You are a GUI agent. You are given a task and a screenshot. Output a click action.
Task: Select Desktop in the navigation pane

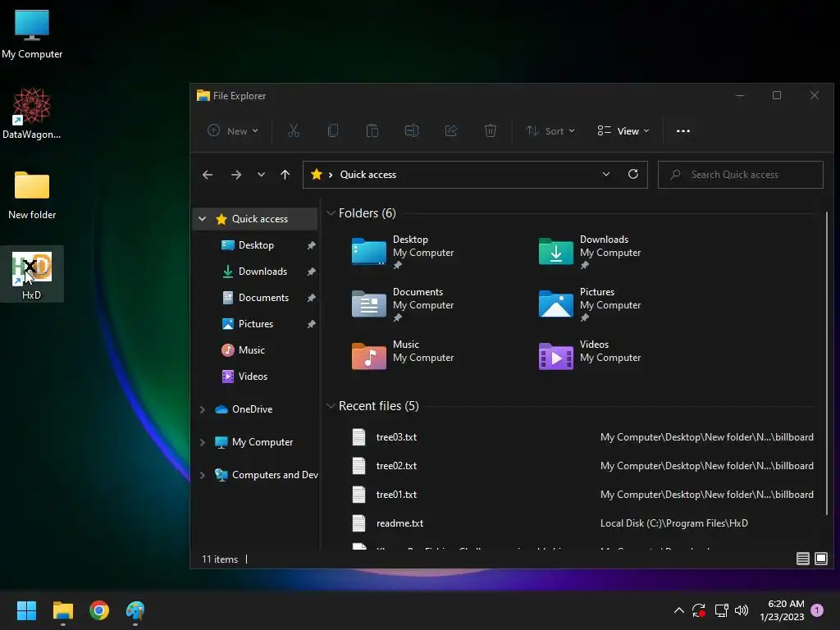[x=256, y=244]
